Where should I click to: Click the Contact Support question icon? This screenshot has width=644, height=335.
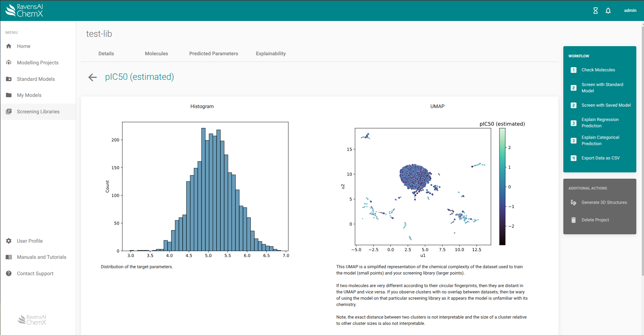click(9, 273)
